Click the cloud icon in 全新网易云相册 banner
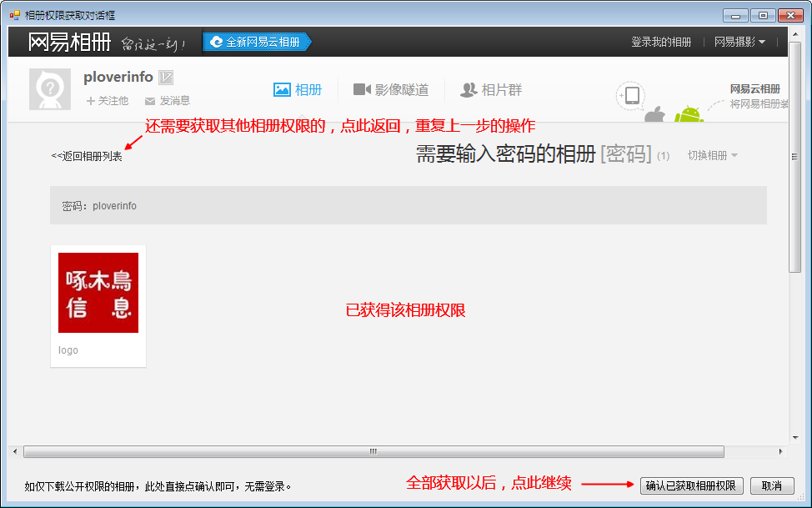The image size is (812, 508). [x=216, y=42]
